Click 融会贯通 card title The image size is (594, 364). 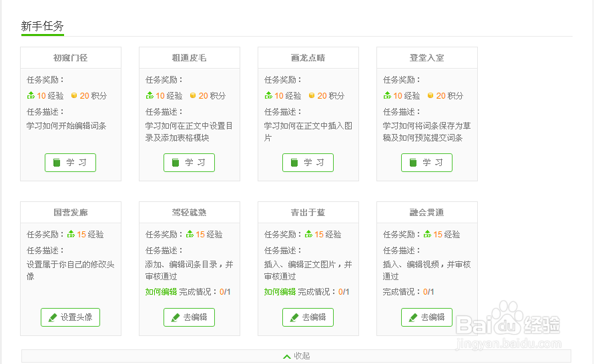[426, 212]
